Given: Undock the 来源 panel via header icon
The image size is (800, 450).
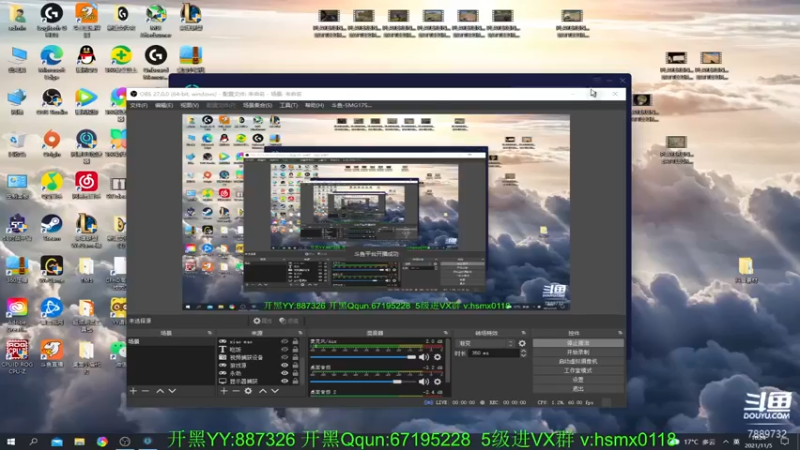Looking at the screenshot, I should point(300,333).
